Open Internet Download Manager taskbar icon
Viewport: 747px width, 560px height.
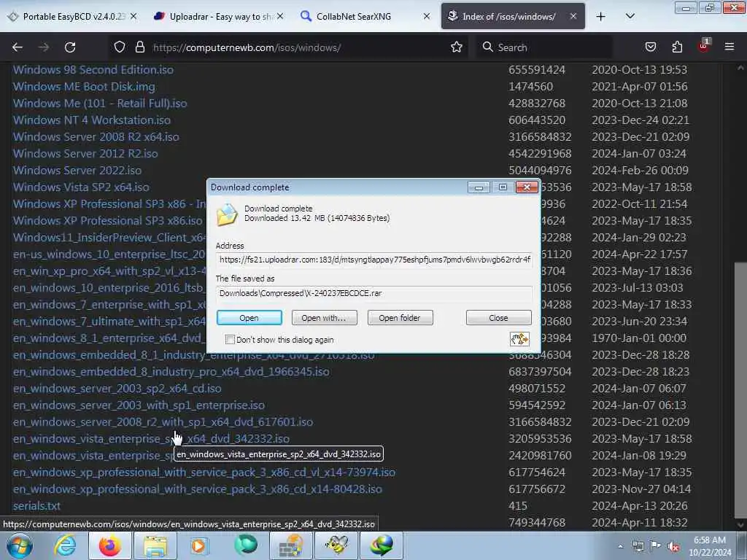tap(381, 545)
